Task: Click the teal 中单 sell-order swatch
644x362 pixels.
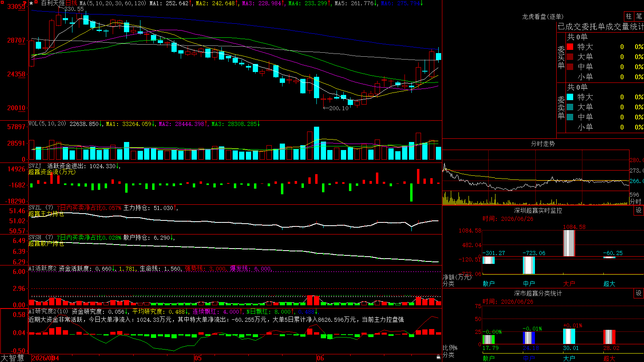Action: pos(570,117)
